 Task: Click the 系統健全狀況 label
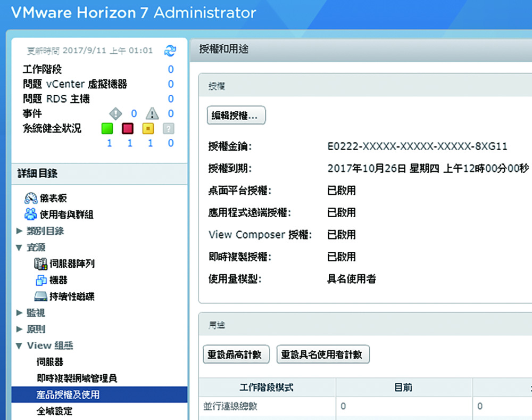point(52,128)
